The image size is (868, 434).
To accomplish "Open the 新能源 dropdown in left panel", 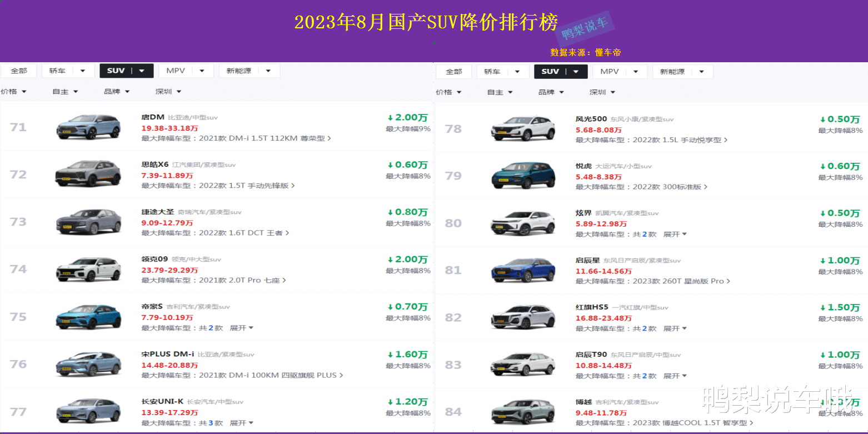I will tap(249, 71).
